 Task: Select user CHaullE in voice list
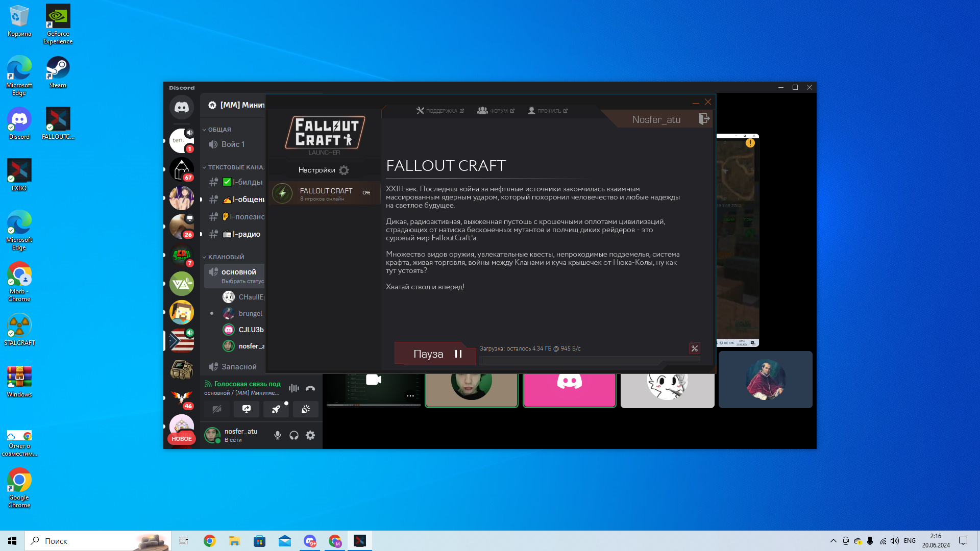click(243, 297)
